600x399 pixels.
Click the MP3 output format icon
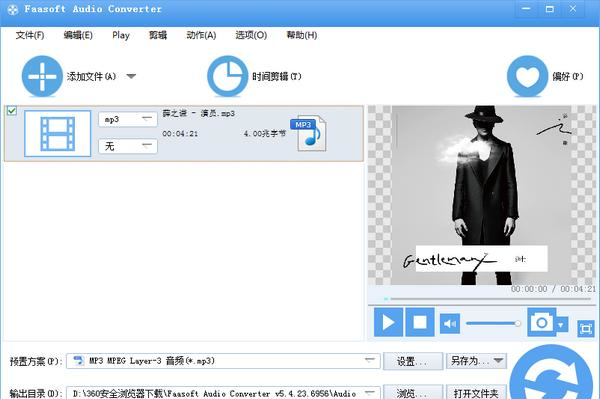(x=309, y=133)
